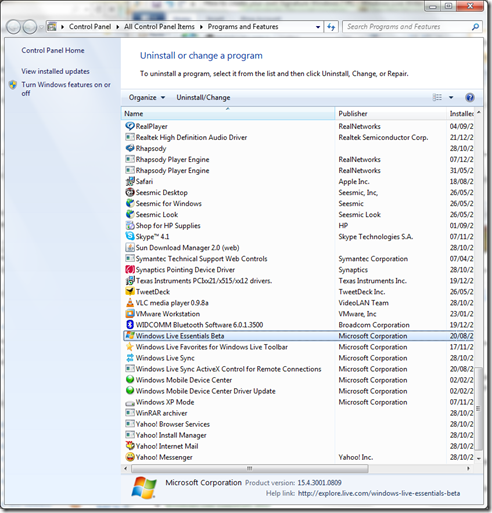Click the Seesmic Look icon
This screenshot has height=513, width=492.
(x=130, y=214)
